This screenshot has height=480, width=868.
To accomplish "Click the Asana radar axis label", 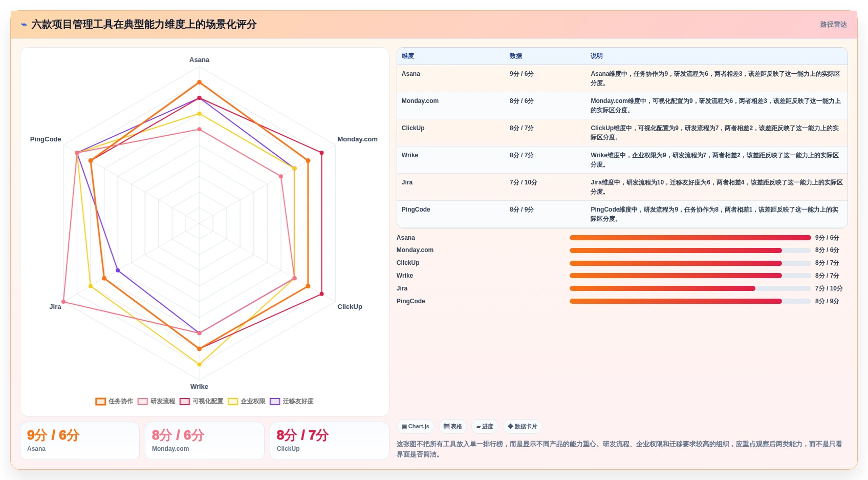I will pos(199,60).
